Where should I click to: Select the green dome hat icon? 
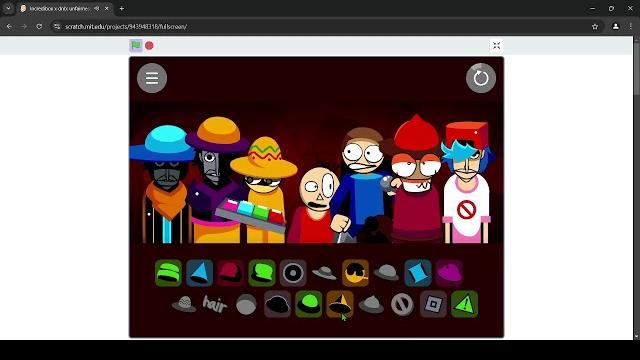coord(309,304)
